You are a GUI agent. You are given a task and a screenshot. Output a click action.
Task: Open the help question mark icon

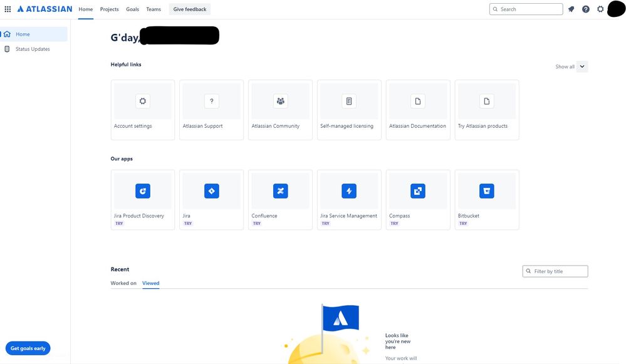click(x=585, y=9)
